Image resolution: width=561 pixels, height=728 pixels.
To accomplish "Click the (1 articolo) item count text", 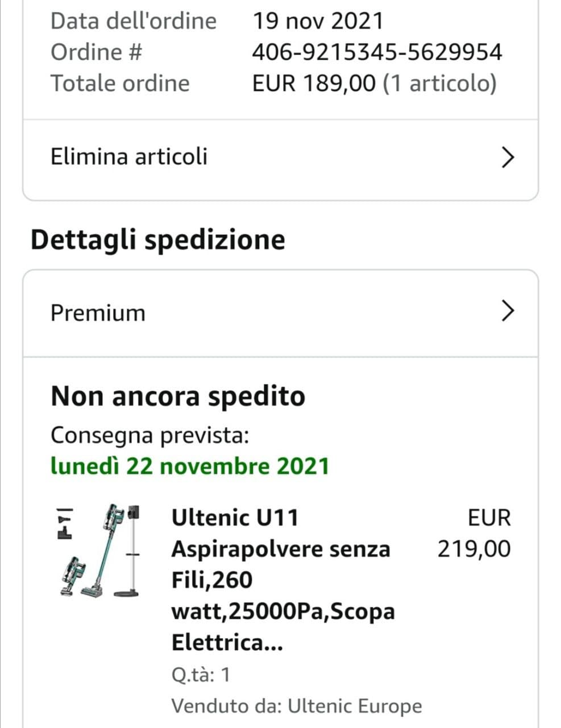I will [440, 83].
